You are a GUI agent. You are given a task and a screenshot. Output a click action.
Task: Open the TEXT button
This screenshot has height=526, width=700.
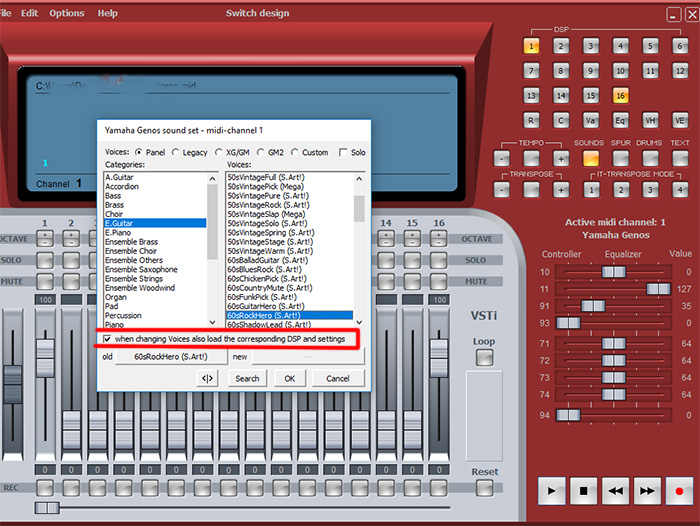(x=680, y=158)
